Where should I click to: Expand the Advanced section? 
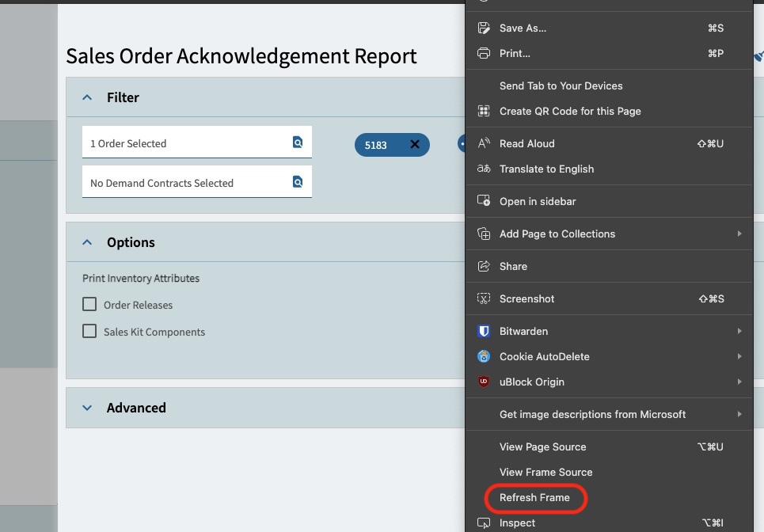click(x=88, y=408)
